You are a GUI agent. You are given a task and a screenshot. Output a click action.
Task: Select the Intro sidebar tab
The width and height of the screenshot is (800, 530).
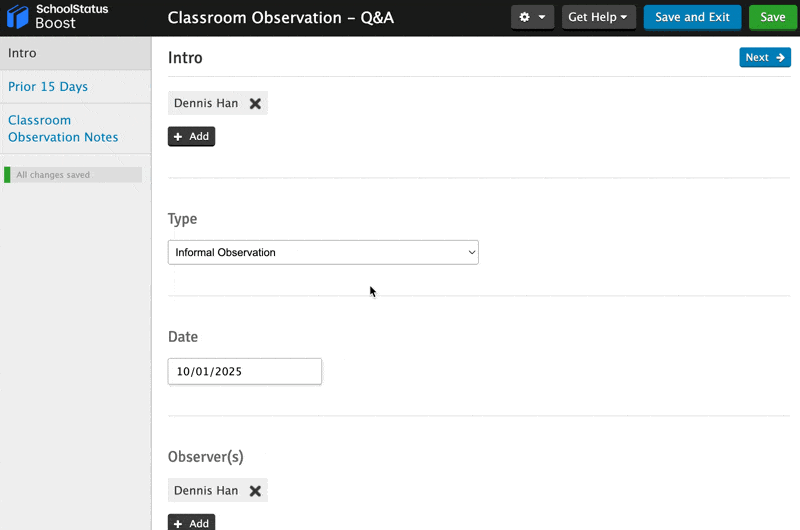76,53
